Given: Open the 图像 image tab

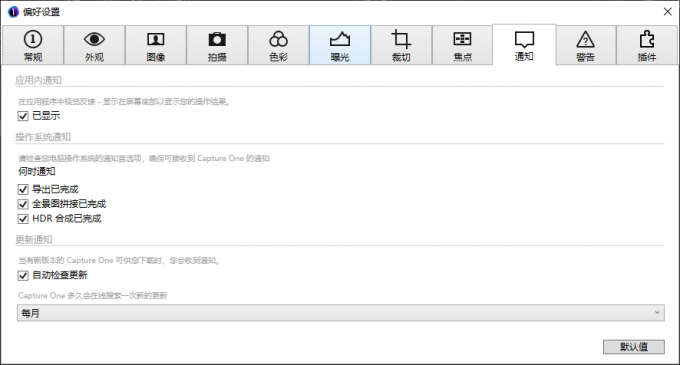Looking at the screenshot, I should click(156, 46).
